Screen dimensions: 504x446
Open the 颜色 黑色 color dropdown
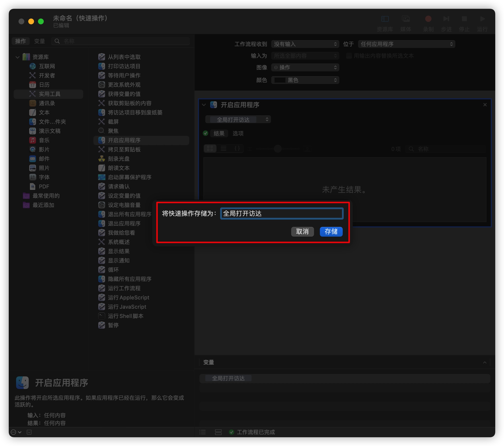click(x=305, y=80)
